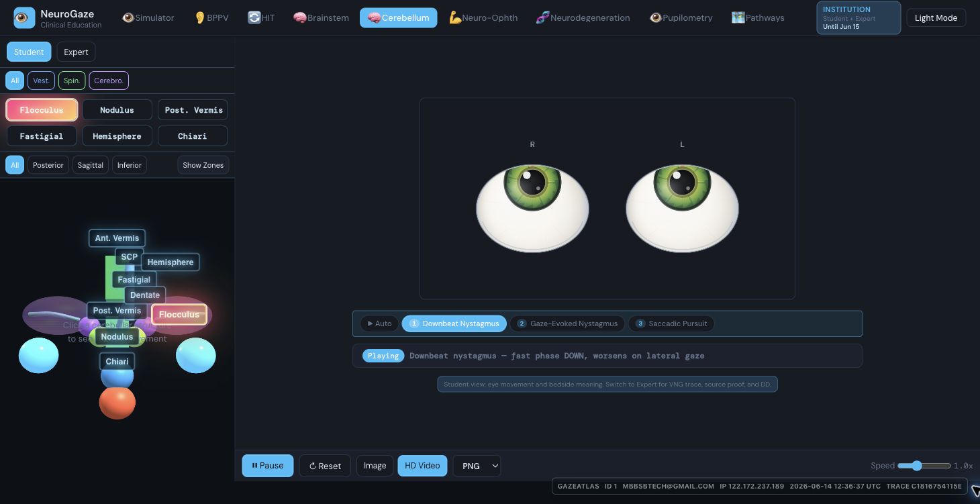
Task: Select sign 1 Downbeat Nystagmus
Action: click(x=454, y=323)
